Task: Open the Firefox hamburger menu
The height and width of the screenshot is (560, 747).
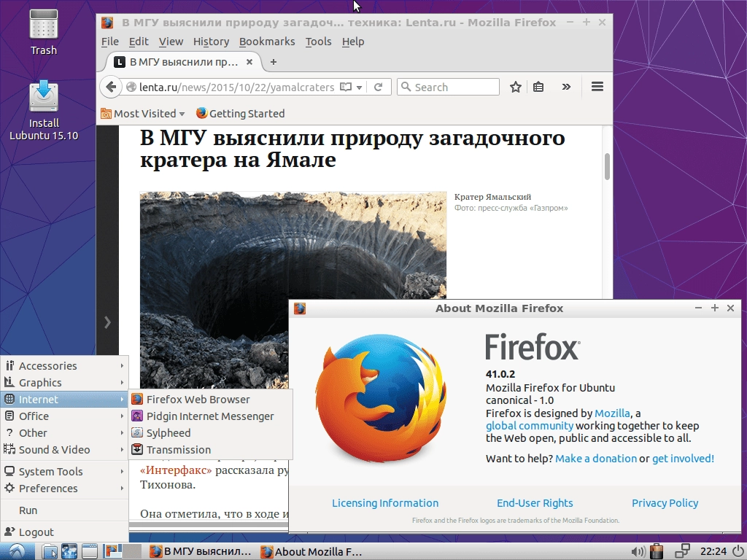Action: (597, 87)
